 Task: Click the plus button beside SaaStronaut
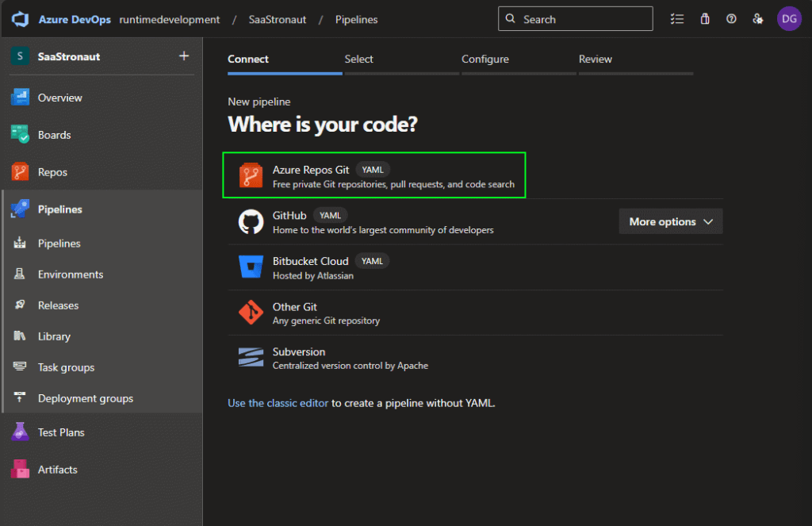tap(184, 56)
